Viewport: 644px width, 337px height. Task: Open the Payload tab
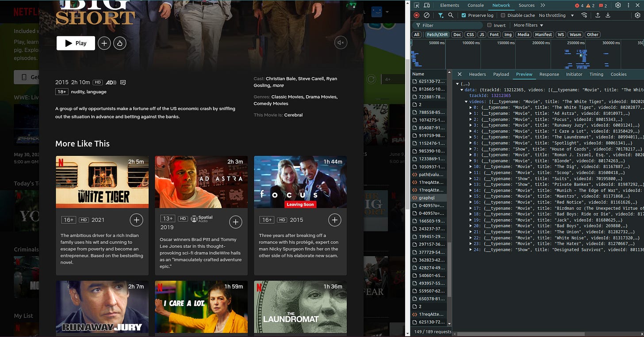501,74
